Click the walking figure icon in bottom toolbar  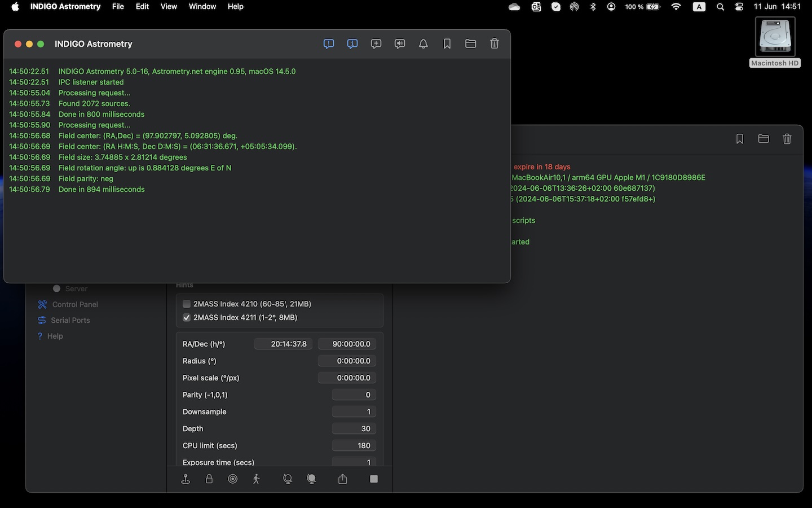[257, 479]
